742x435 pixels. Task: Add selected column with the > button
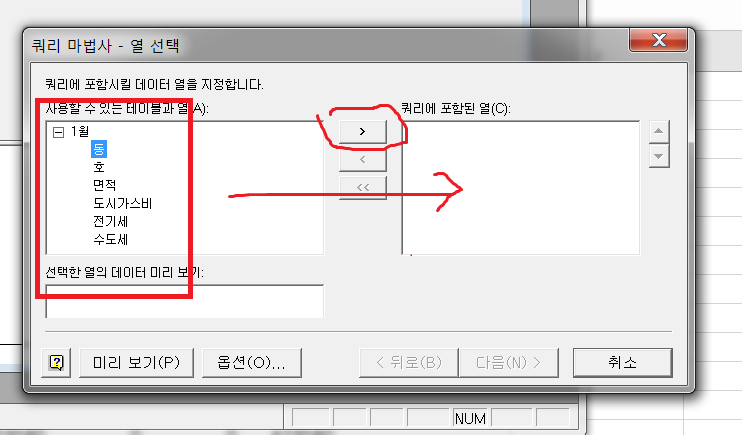coord(362,132)
